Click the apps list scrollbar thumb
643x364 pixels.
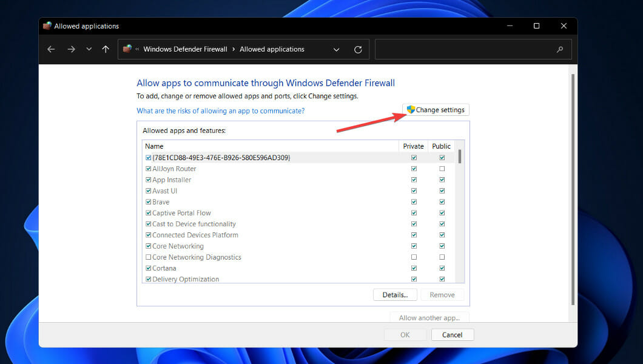(x=460, y=156)
